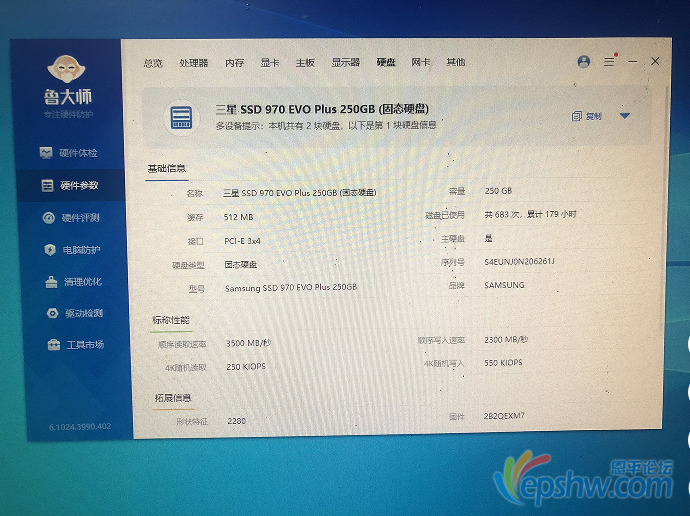Click the brand value SAMSUNG
Image resolution: width=690 pixels, height=516 pixels.
click(x=504, y=285)
